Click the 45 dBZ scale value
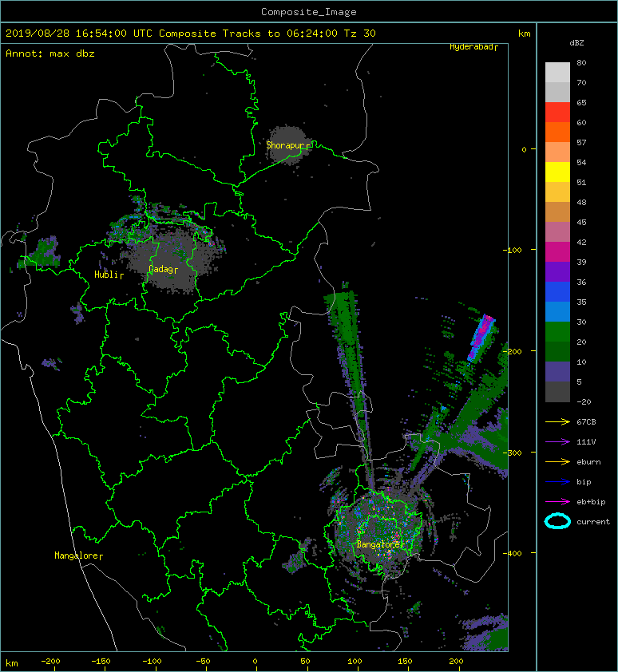The image size is (618, 672). (581, 222)
